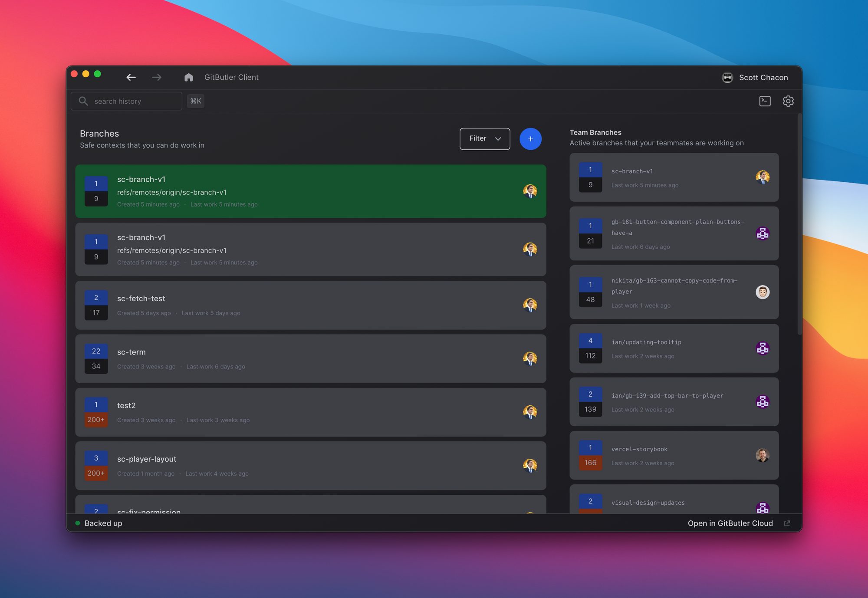Click avatar on sc-term row

(530, 358)
